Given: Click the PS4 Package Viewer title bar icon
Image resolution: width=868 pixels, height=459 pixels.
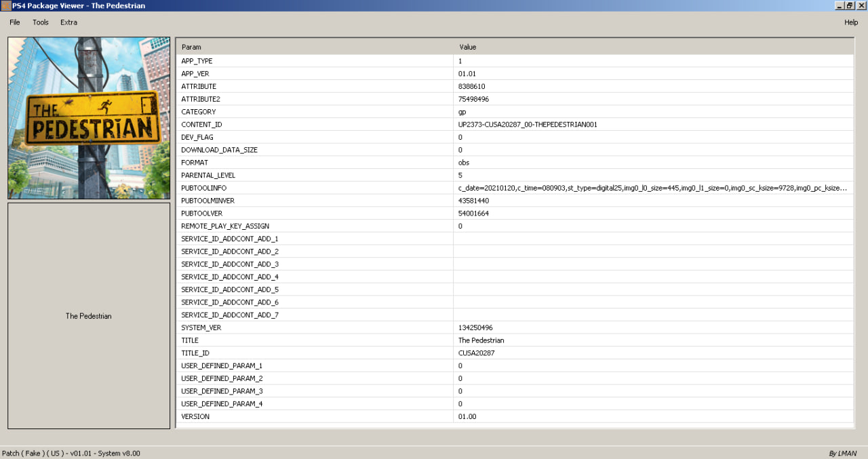Looking at the screenshot, I should (6, 5).
